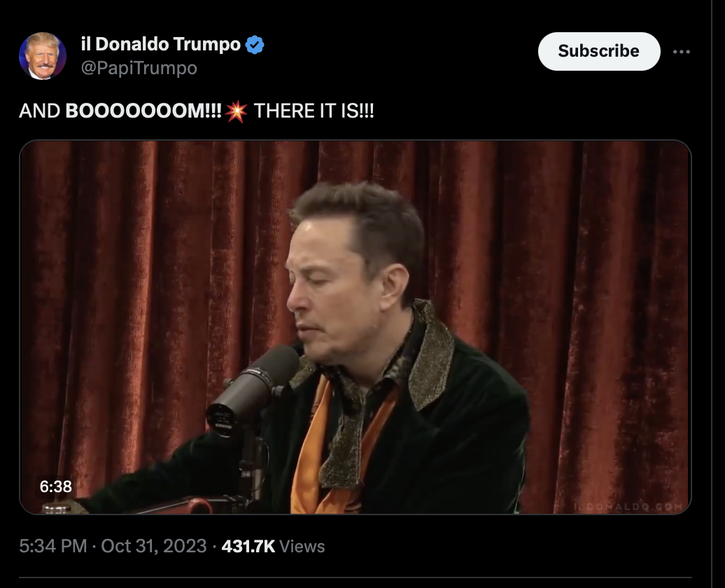This screenshot has height=588, width=725.
Task: Click the Views label beside count
Action: point(302,547)
